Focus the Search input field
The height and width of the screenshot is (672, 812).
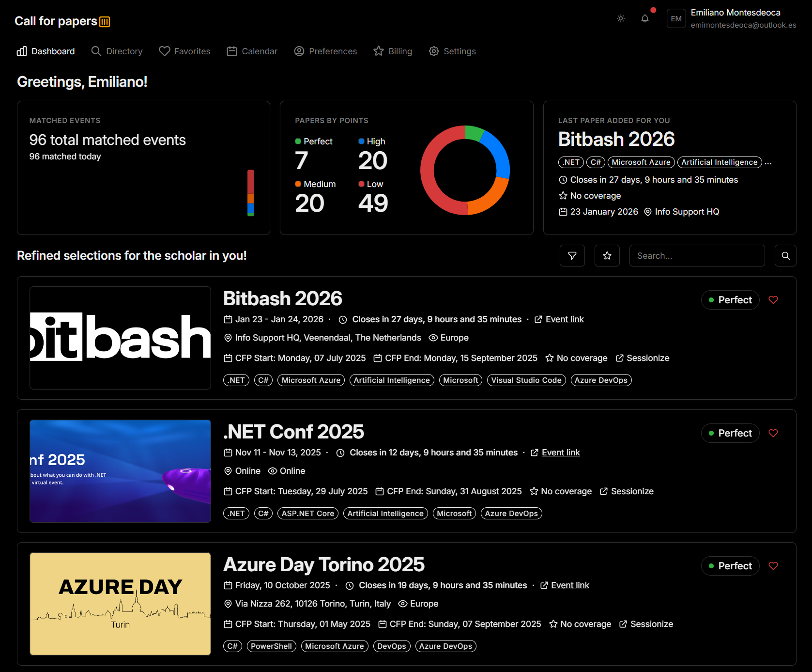(x=697, y=256)
